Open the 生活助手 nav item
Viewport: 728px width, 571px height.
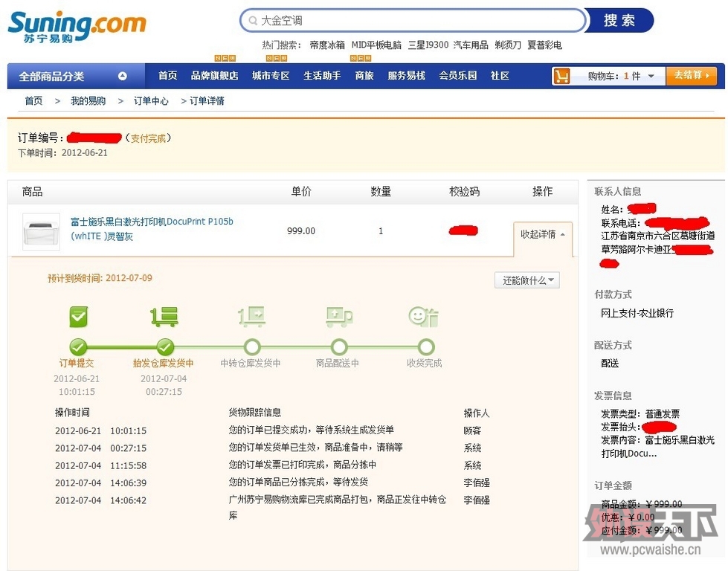[x=322, y=76]
